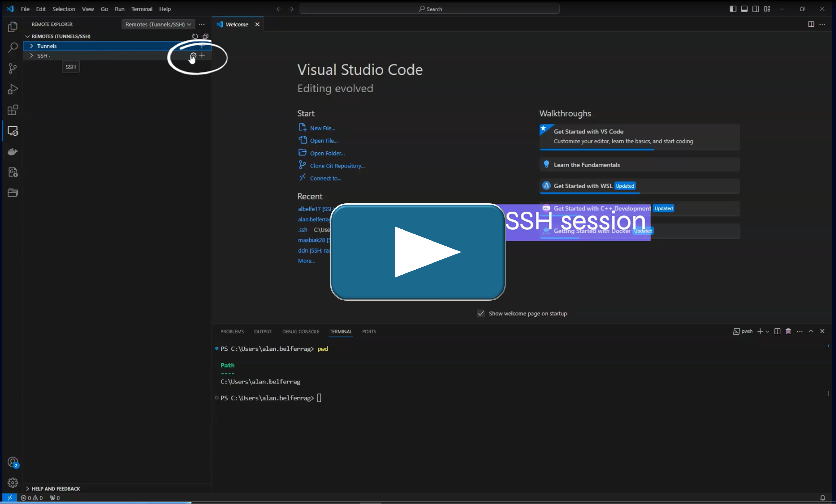Open the Accounts menu icon

pyautogui.click(x=13, y=462)
